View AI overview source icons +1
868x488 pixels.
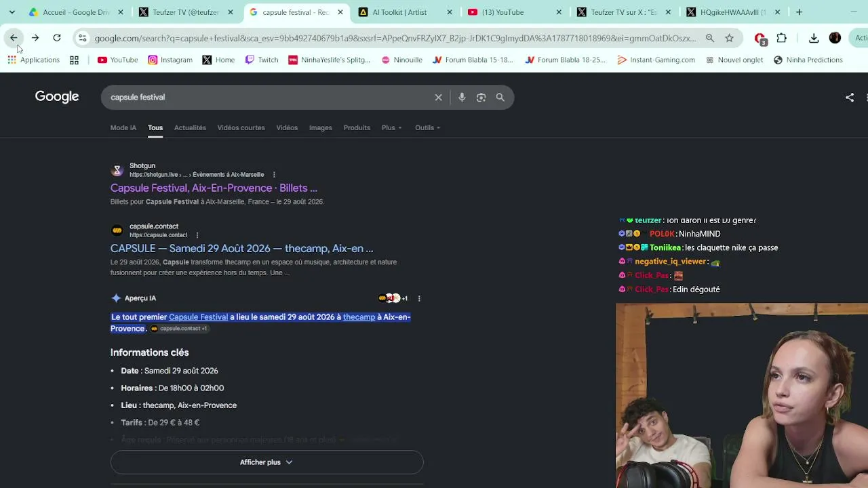point(393,298)
